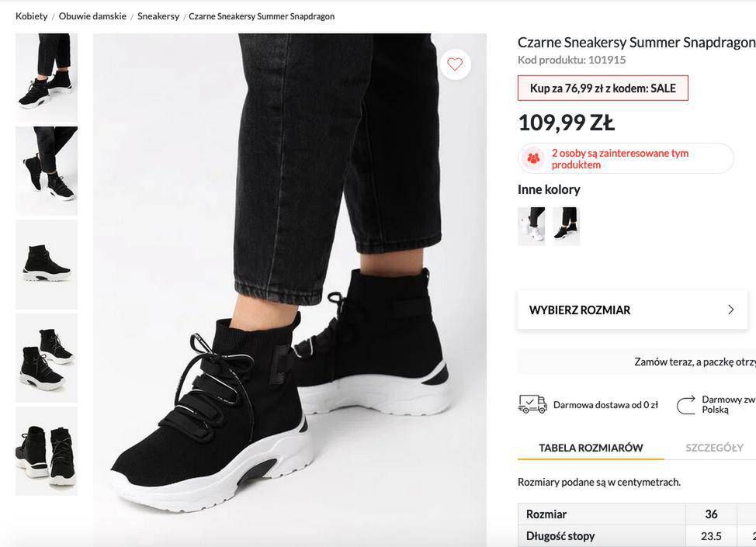Click the free returns arrow icon
Image resolution: width=756 pixels, height=547 pixels.
click(x=685, y=404)
